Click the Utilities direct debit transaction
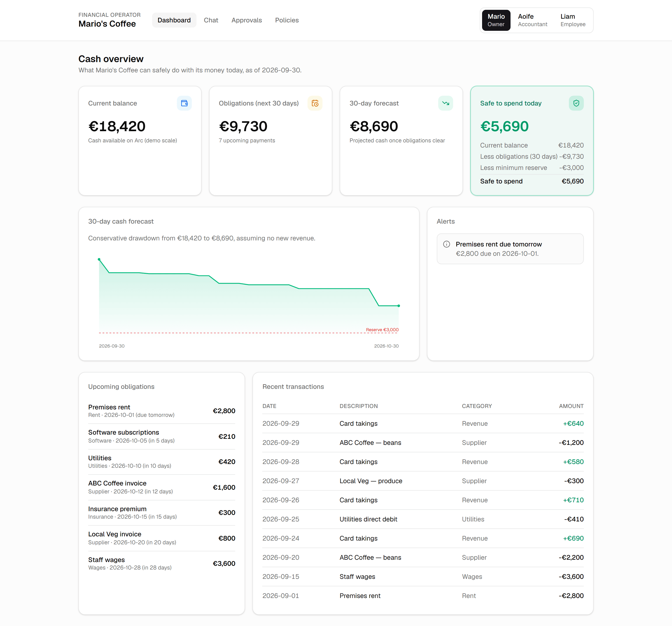This screenshot has width=672, height=626. point(423,519)
